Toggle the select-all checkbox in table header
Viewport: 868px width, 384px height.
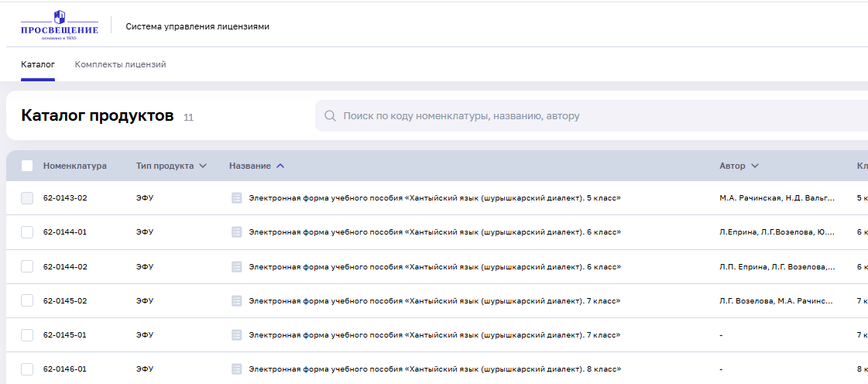pos(27,166)
